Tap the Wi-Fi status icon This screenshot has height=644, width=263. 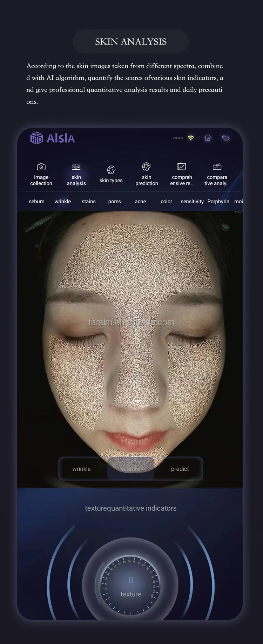191,138
